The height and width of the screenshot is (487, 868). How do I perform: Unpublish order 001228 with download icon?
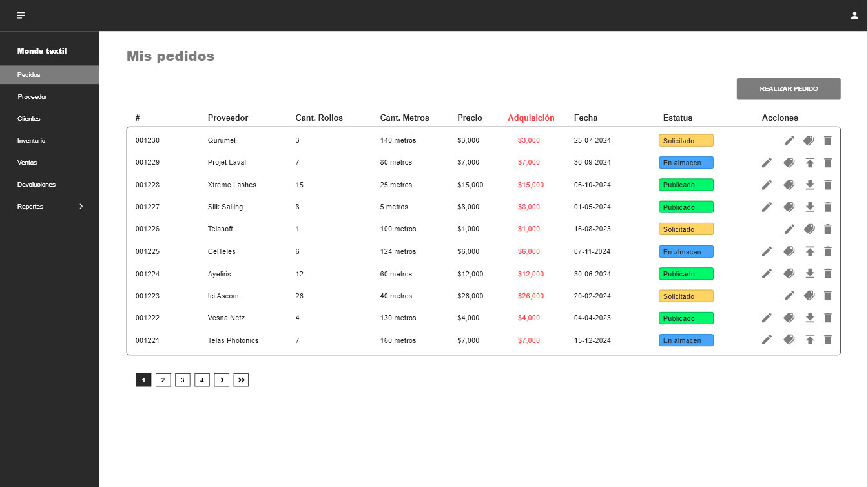coord(810,185)
